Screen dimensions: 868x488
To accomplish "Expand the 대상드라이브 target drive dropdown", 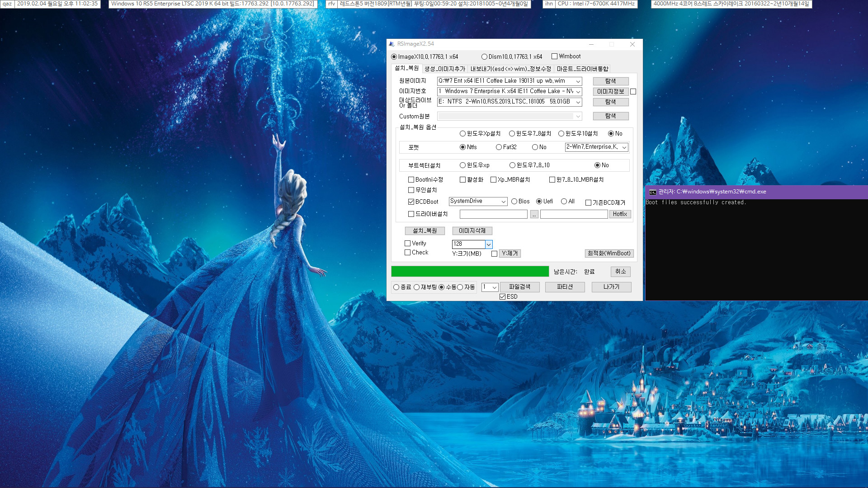I will pos(578,102).
